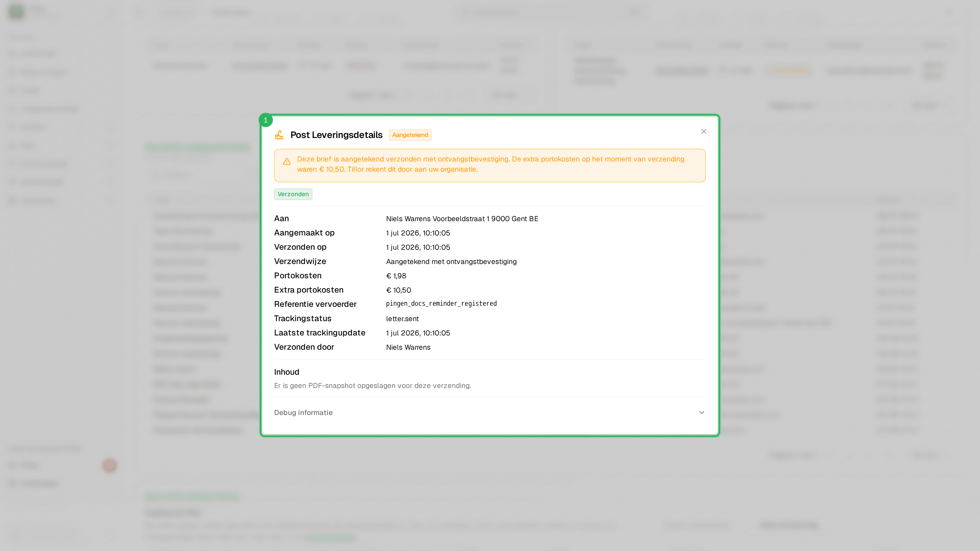Click the Verzonden door name Niels Warrens

tap(408, 347)
